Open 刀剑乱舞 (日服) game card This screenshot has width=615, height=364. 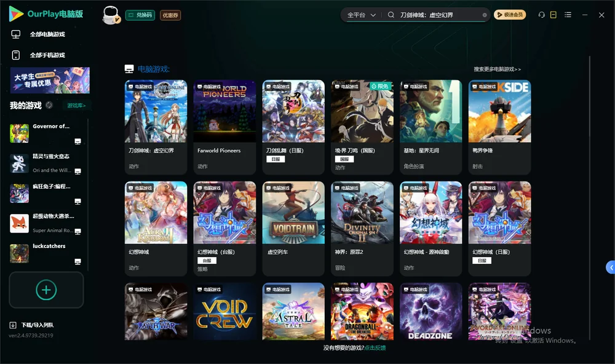pos(293,127)
